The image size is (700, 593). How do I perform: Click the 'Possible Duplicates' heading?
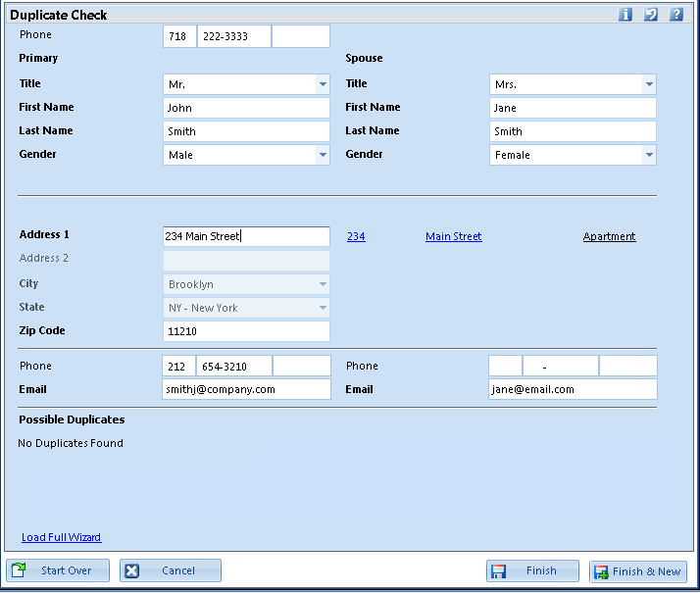[72, 420]
